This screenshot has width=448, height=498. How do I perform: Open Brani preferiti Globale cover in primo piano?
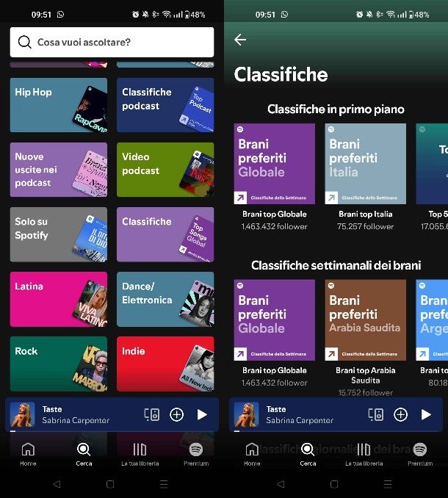point(275,164)
